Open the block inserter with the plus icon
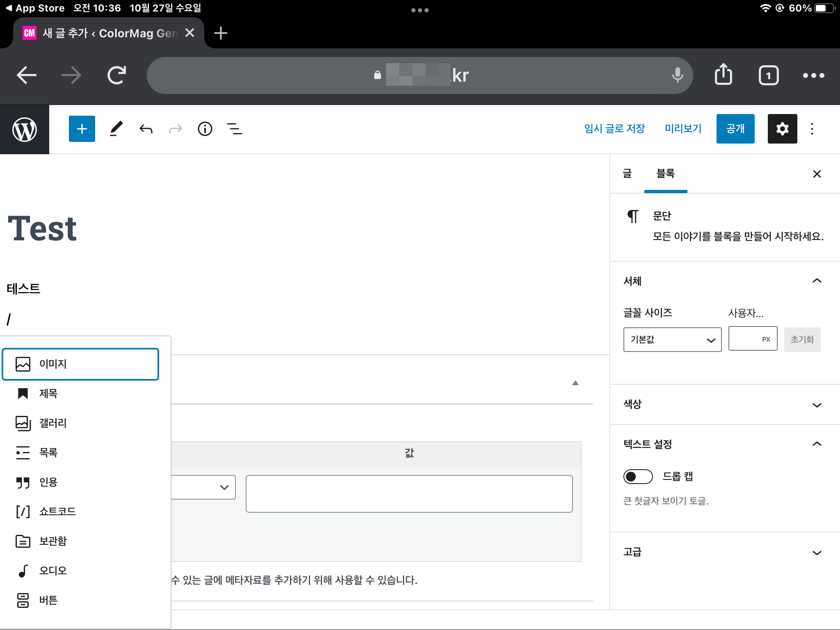The image size is (840, 630). (x=82, y=128)
